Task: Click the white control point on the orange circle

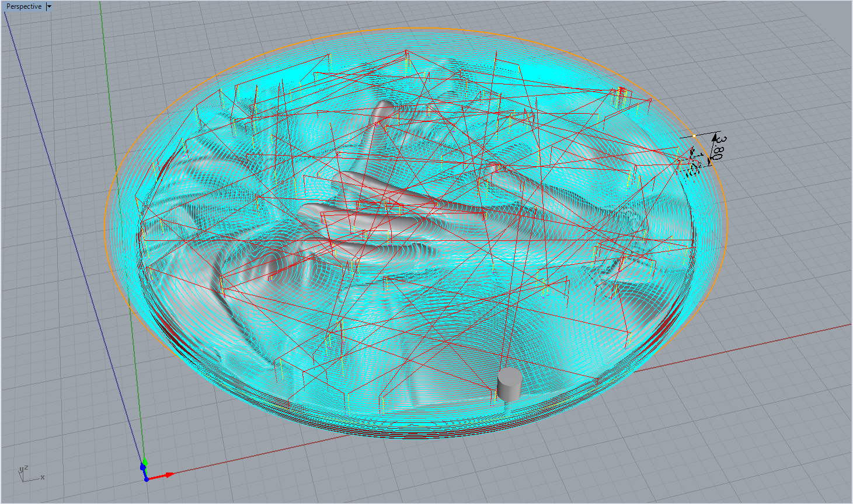Action: (x=694, y=136)
